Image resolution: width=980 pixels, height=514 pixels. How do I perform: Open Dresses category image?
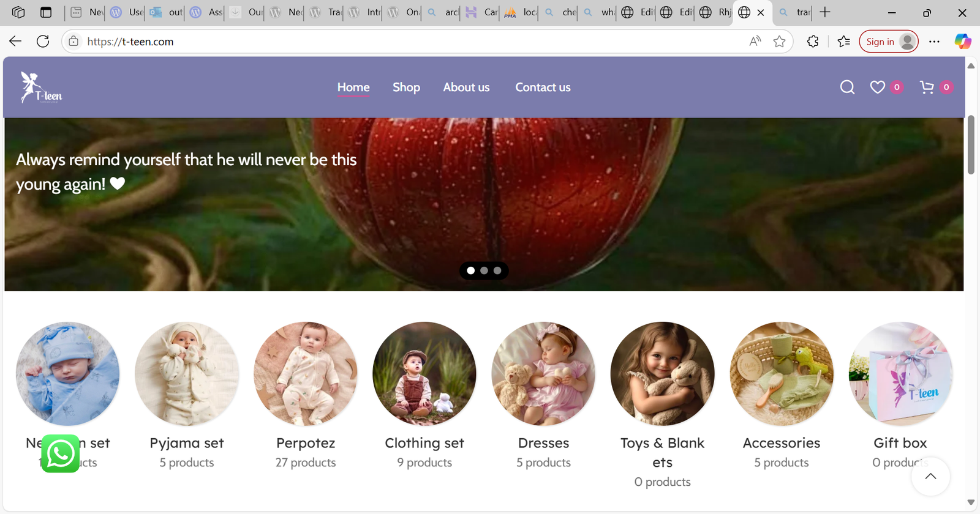(543, 374)
